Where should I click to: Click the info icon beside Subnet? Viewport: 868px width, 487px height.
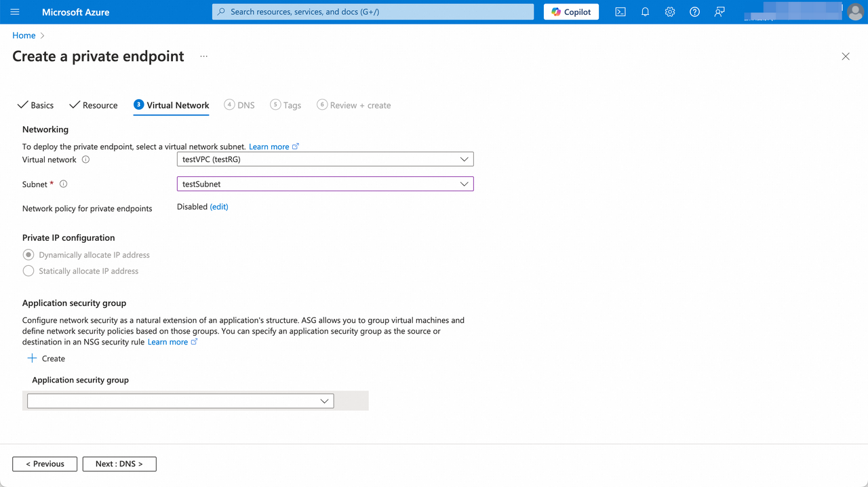pos(63,183)
